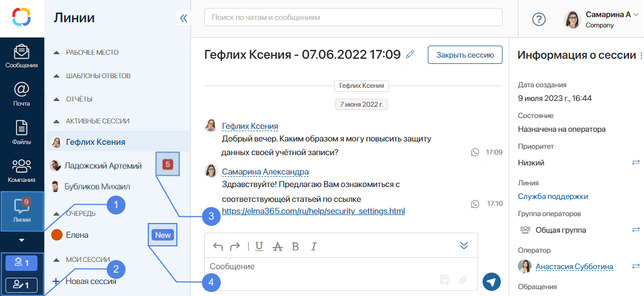This screenshot has height=296, width=644.
Task: Attach a file with paperclip icon
Action: 463,279
